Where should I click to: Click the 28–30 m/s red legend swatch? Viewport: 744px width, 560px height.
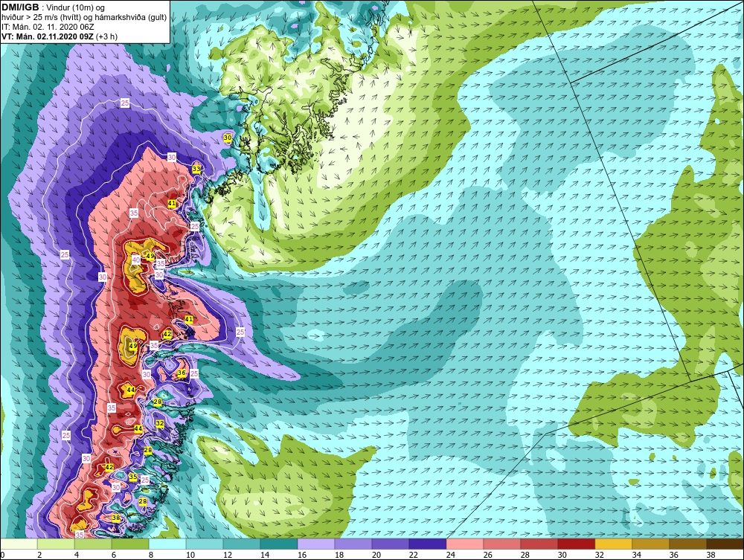[x=539, y=544]
